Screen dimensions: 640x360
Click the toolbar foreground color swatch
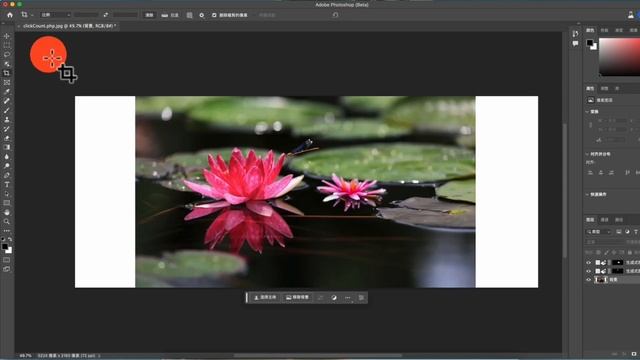[x=5, y=247]
